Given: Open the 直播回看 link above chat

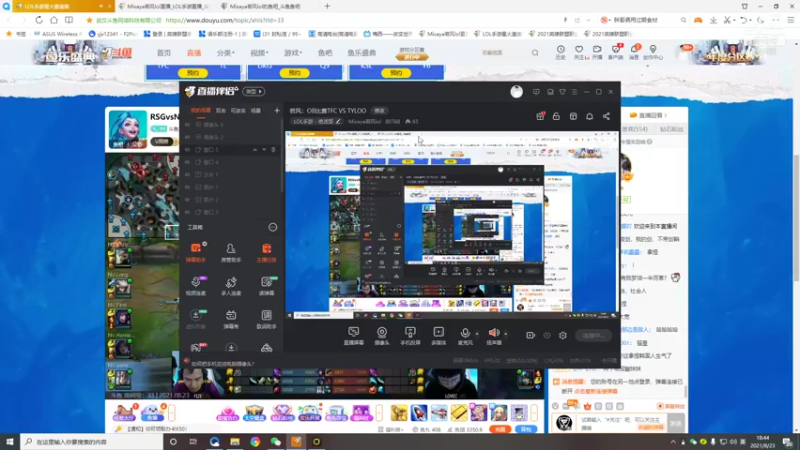Looking at the screenshot, I should [649, 115].
